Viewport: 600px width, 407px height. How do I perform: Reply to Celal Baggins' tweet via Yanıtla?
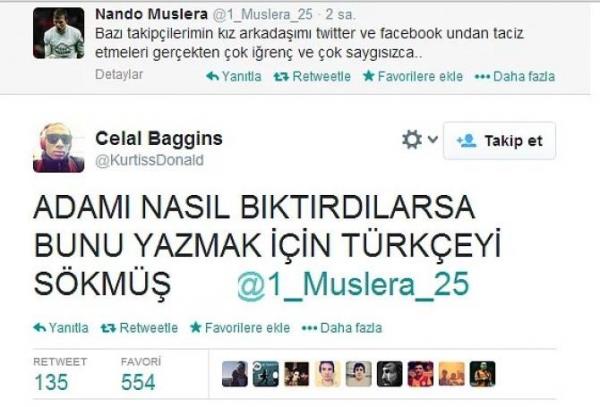tap(61, 328)
